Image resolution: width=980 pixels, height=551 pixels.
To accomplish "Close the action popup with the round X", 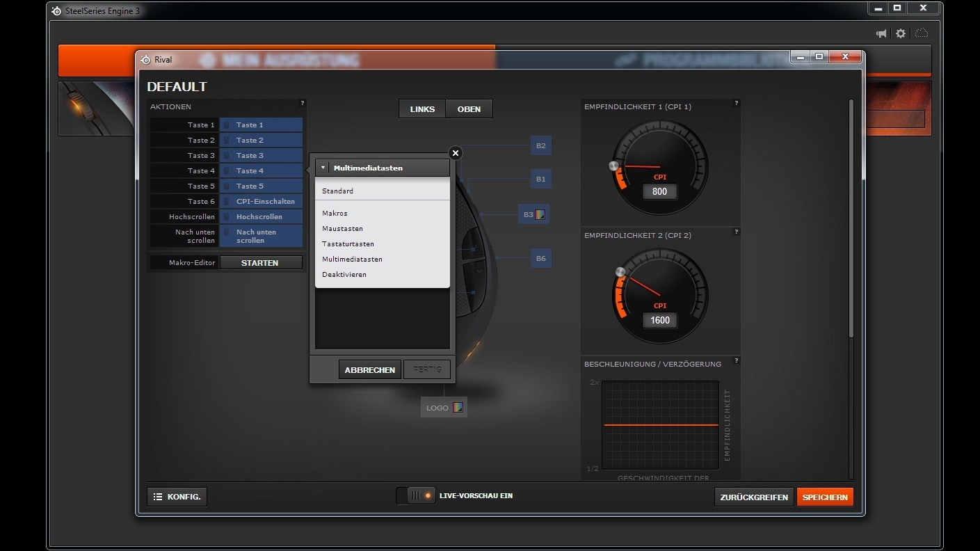I will [455, 153].
